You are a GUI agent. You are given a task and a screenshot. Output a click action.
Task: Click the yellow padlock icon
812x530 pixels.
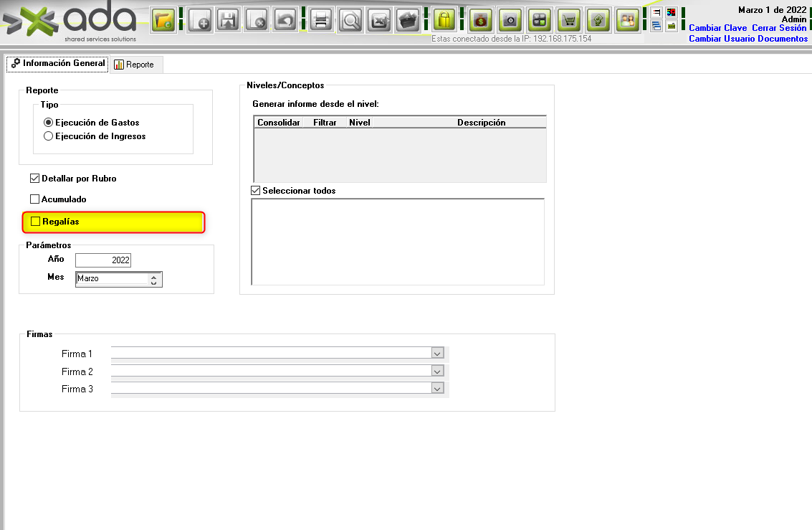click(445, 20)
